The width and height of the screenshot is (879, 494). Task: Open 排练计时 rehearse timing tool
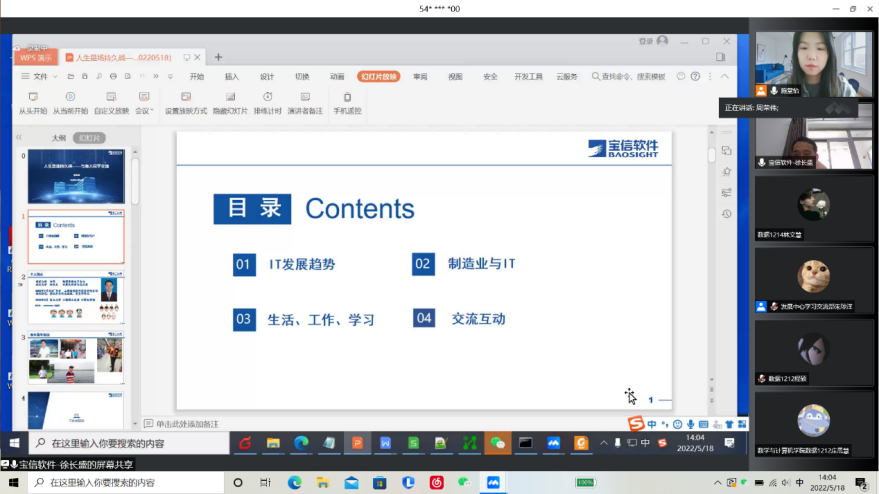click(267, 97)
